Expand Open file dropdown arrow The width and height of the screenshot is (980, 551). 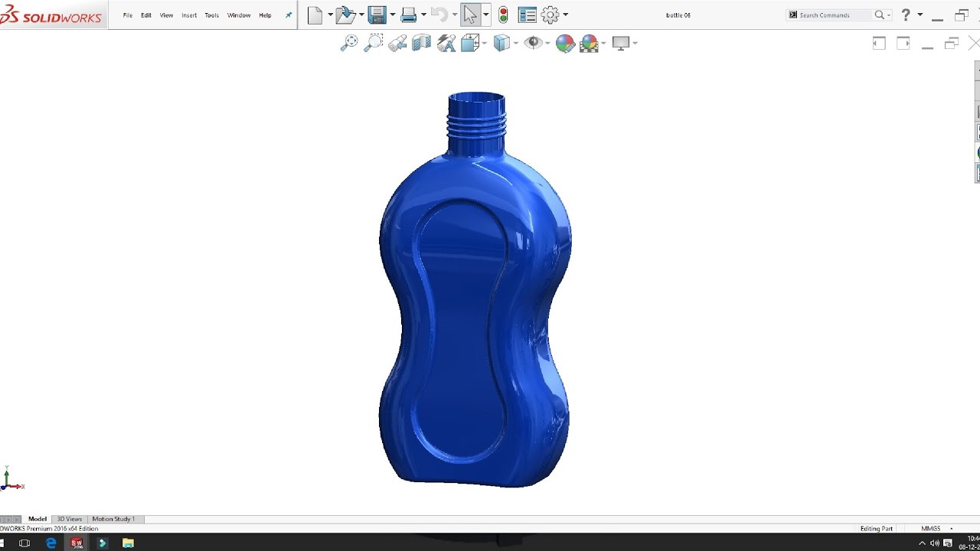coord(361,15)
